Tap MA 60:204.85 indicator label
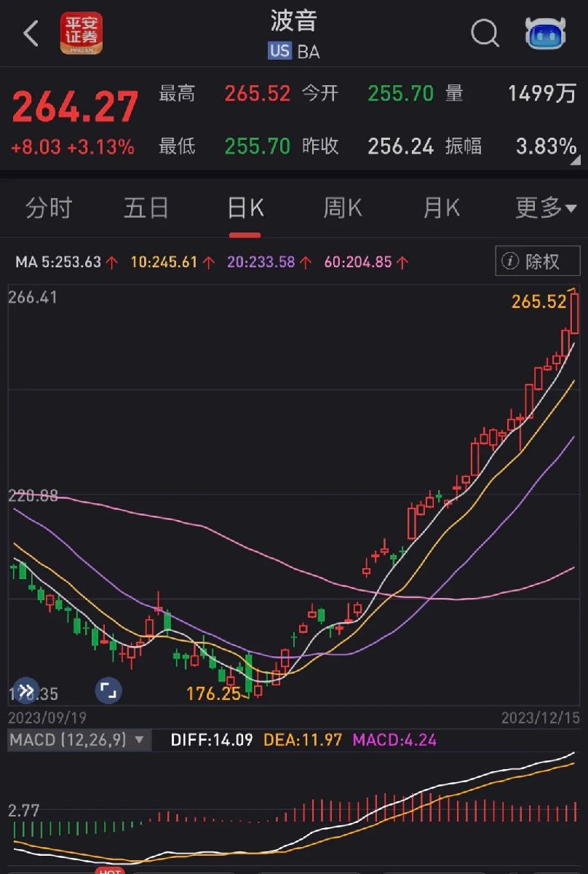Image resolution: width=588 pixels, height=874 pixels. click(x=366, y=262)
